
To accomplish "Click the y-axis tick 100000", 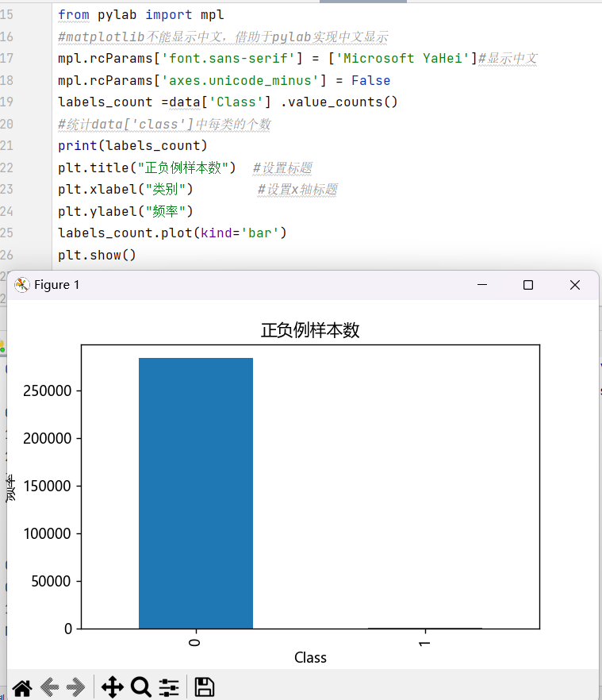I will (48, 533).
